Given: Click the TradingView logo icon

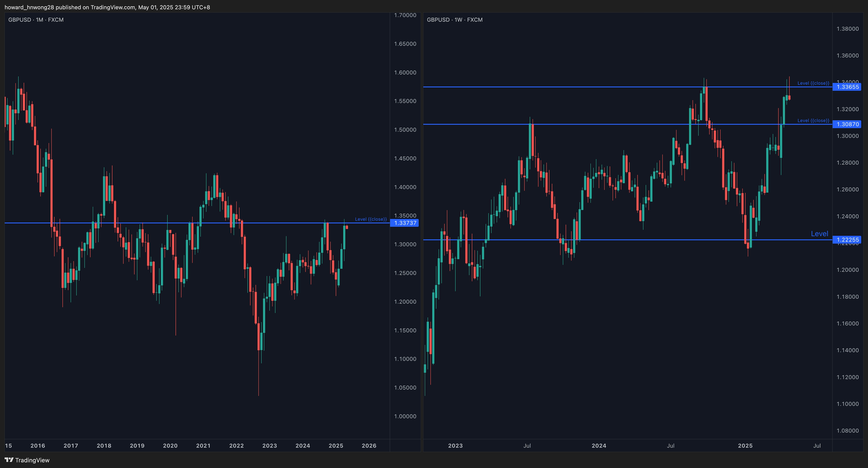Looking at the screenshot, I should (x=9, y=460).
